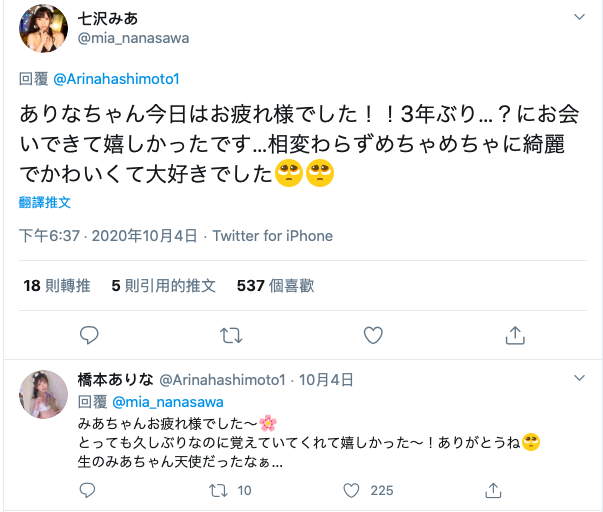Click the @mia_nanasawa mention in the reply

coord(158,402)
